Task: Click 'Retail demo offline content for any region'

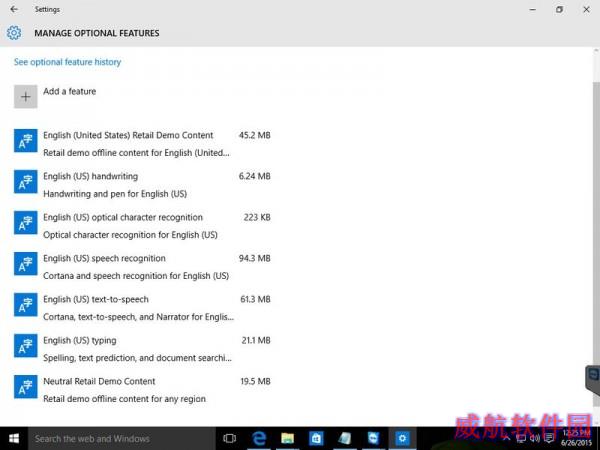Action: coord(124,399)
